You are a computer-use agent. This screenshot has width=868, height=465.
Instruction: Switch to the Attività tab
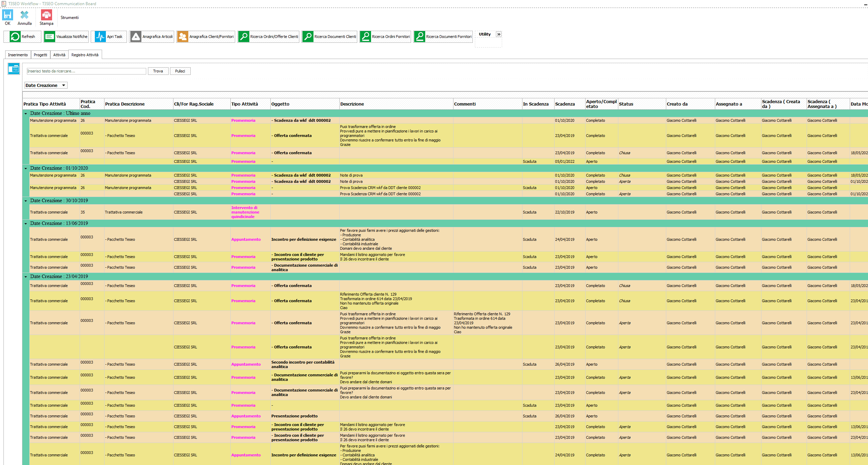point(59,55)
